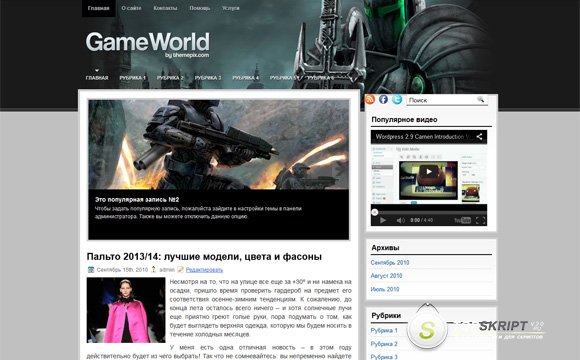
Task: Click the Поиск search input field
Action: tap(441, 100)
